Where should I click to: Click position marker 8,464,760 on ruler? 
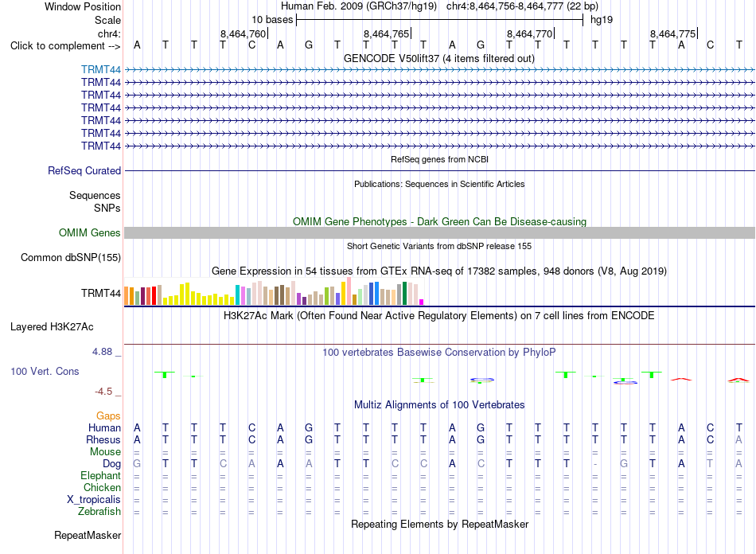(244, 33)
